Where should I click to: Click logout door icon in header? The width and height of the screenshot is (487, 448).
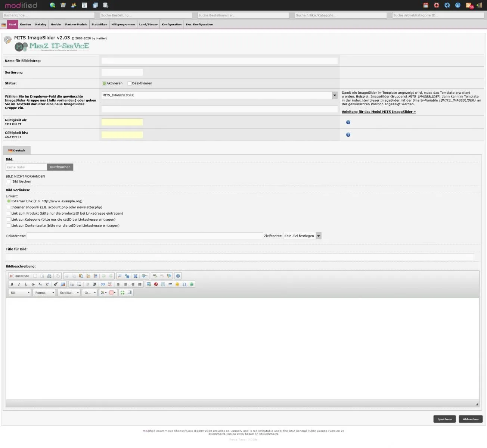pos(479,5)
